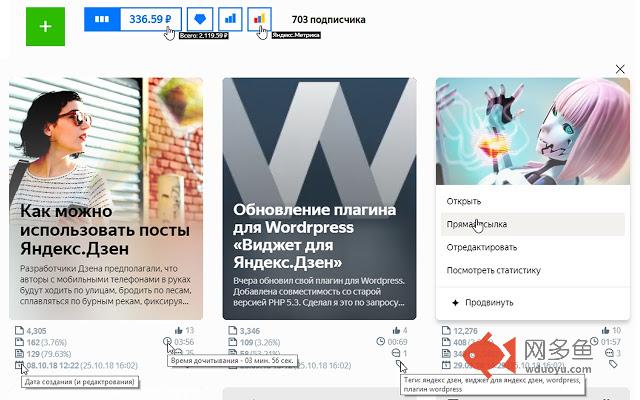The height and width of the screenshot is (400, 640).
Task: Open the blue bar chart statistics icon
Action: coord(230,19)
